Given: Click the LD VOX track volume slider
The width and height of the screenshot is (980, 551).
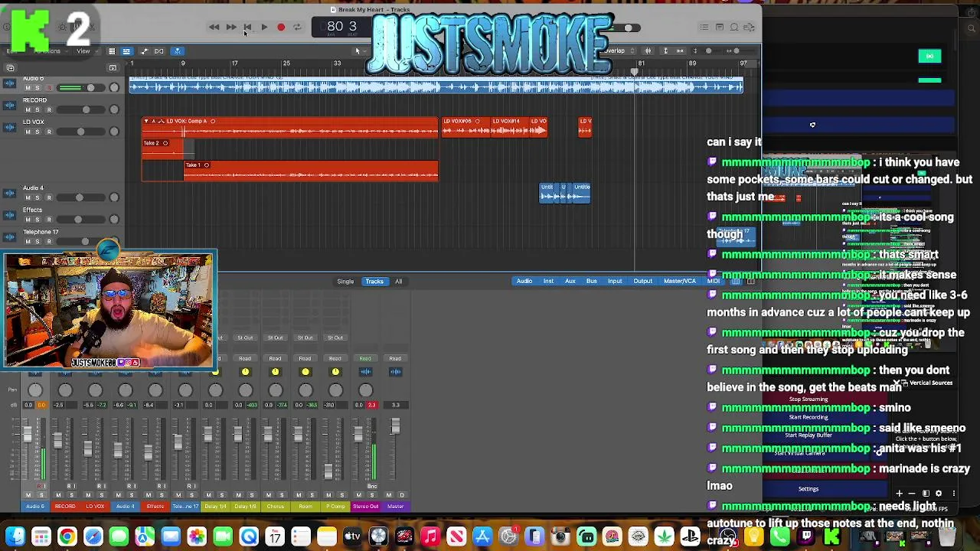Looking at the screenshot, I should pos(81,132).
